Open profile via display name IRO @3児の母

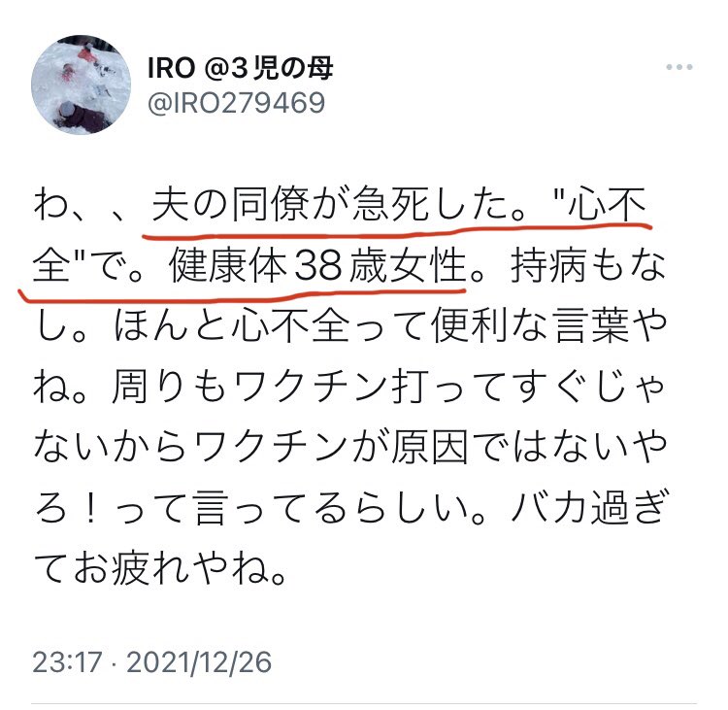240,68
